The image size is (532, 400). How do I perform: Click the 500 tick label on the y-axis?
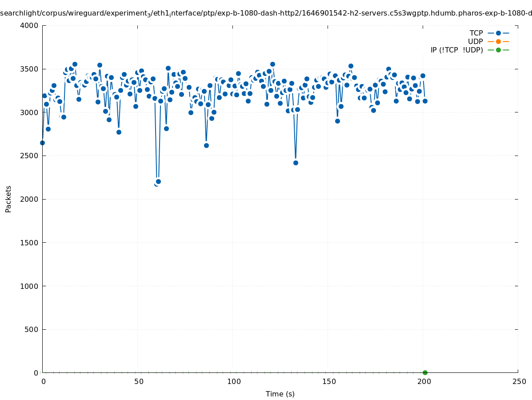point(31,329)
